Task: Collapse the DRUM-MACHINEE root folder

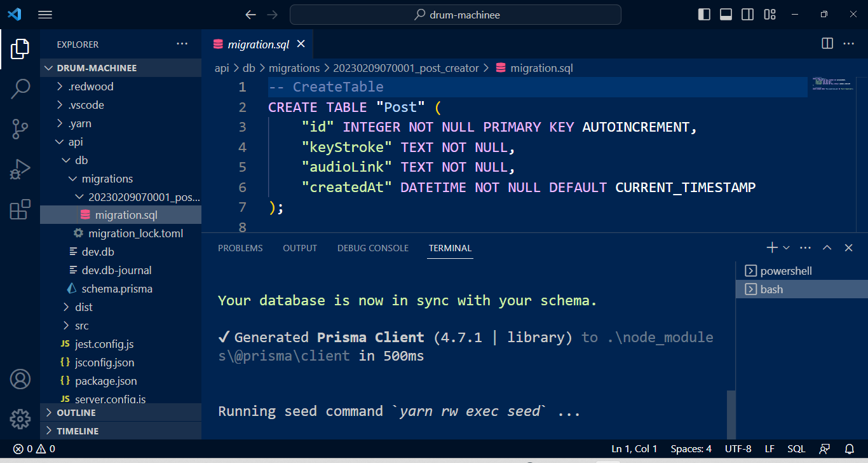Action: [121, 68]
